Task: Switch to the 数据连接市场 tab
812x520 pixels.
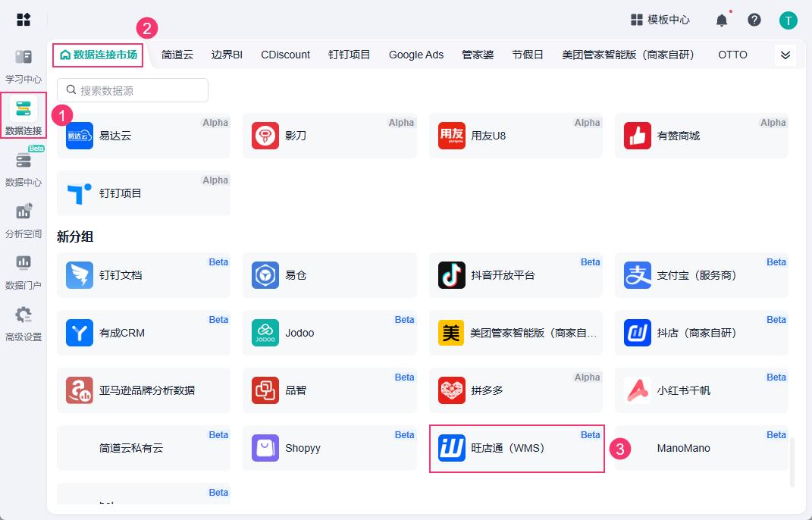Action: tap(99, 55)
